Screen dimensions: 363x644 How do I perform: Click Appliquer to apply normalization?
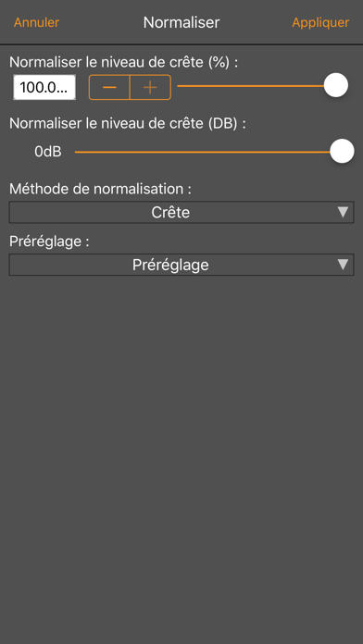(x=320, y=22)
